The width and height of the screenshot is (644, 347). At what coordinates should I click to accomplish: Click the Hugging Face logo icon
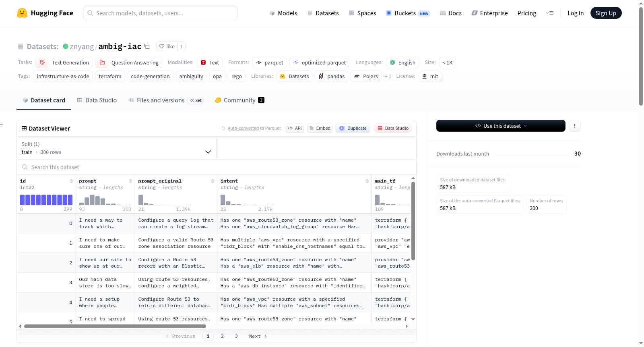point(22,13)
